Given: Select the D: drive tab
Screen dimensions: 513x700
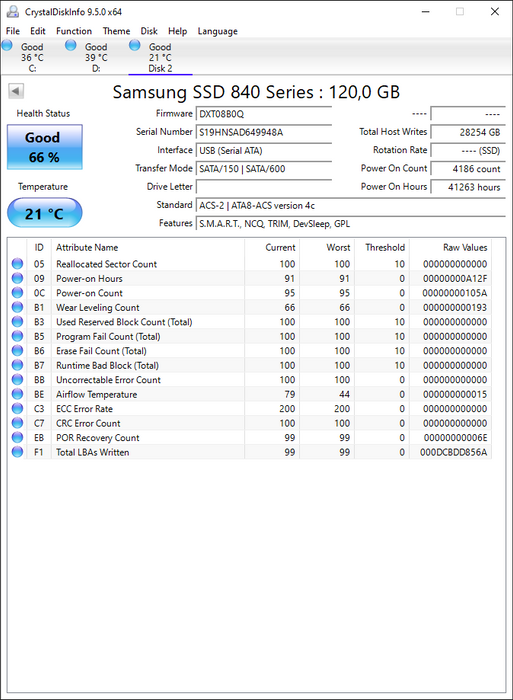Looking at the screenshot, I should 96,57.
